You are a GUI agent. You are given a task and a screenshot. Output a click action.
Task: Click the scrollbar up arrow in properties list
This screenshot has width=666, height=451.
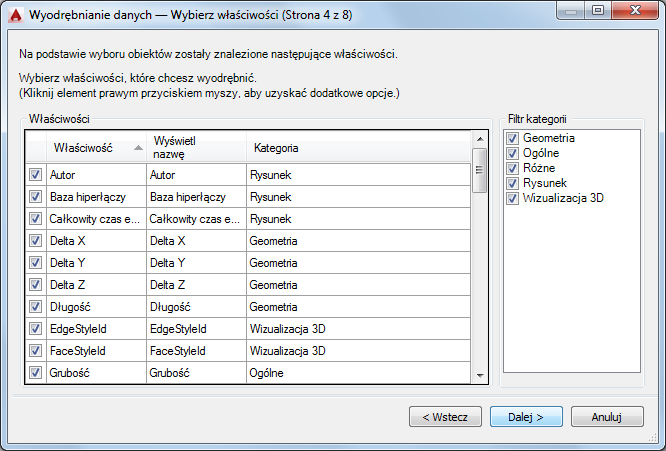[480, 139]
